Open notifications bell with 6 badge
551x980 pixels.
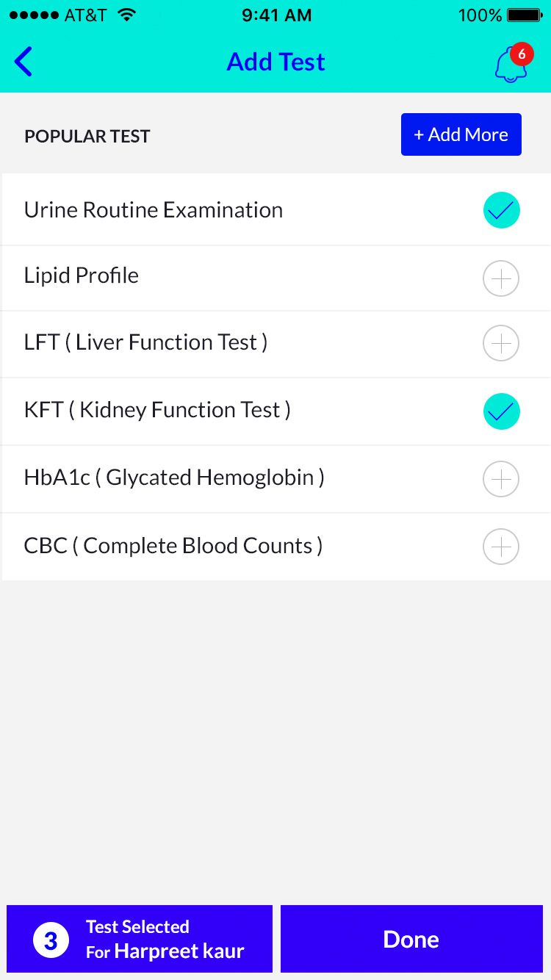point(511,64)
